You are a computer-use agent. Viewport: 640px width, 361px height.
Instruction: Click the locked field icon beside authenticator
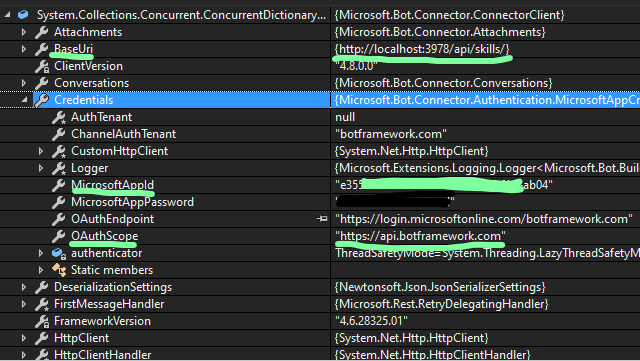[59, 253]
